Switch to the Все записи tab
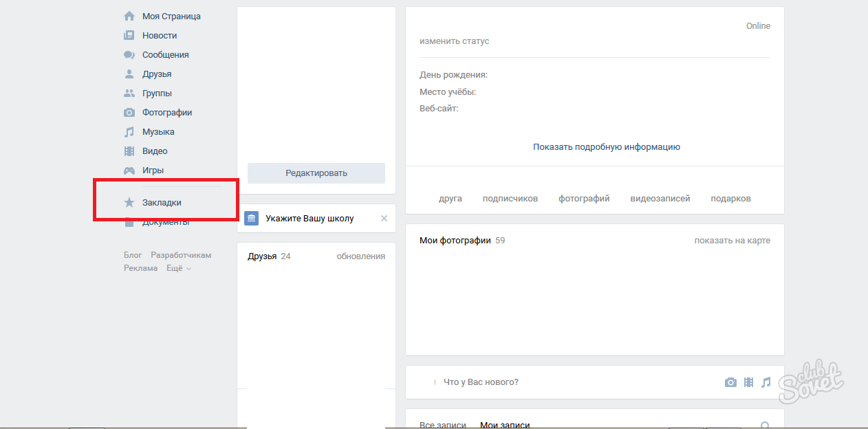868x429 pixels. pos(443,426)
